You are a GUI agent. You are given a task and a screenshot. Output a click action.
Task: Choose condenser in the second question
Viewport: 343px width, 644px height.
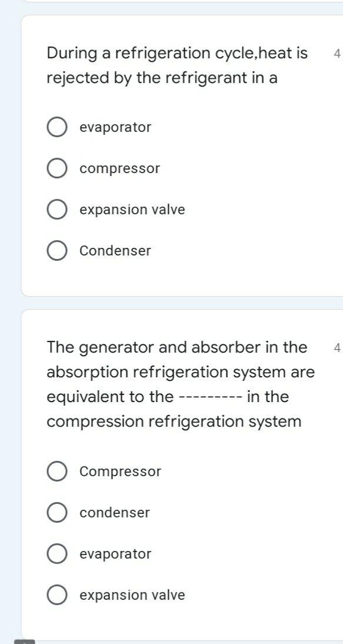(57, 512)
